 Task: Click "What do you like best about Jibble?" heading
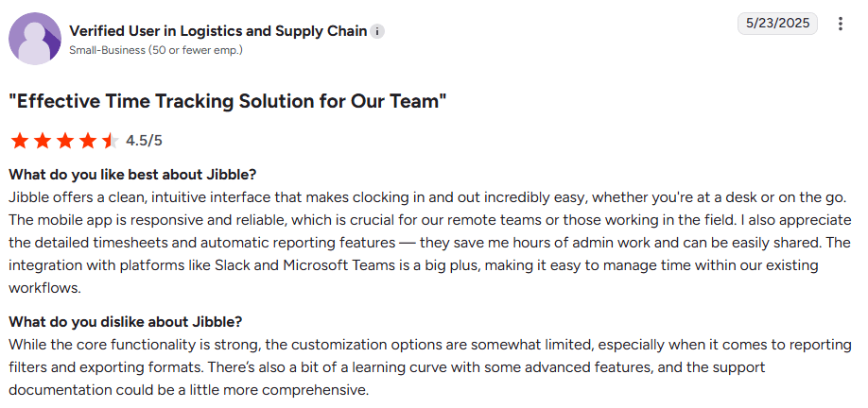point(132,175)
